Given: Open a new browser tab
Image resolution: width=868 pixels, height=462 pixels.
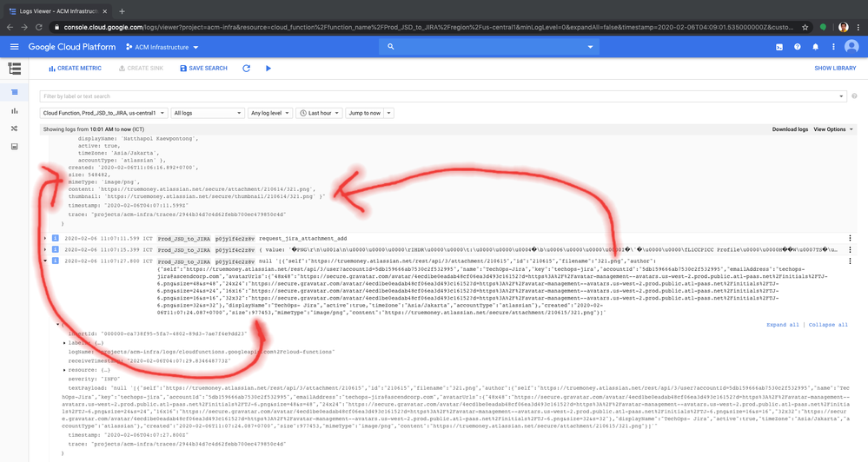Looking at the screenshot, I should pyautogui.click(x=122, y=11).
